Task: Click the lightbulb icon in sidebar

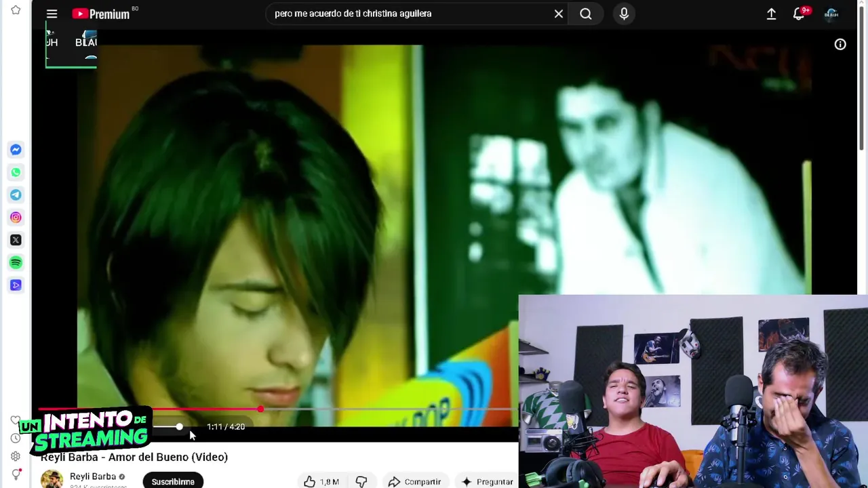Action: (16, 474)
